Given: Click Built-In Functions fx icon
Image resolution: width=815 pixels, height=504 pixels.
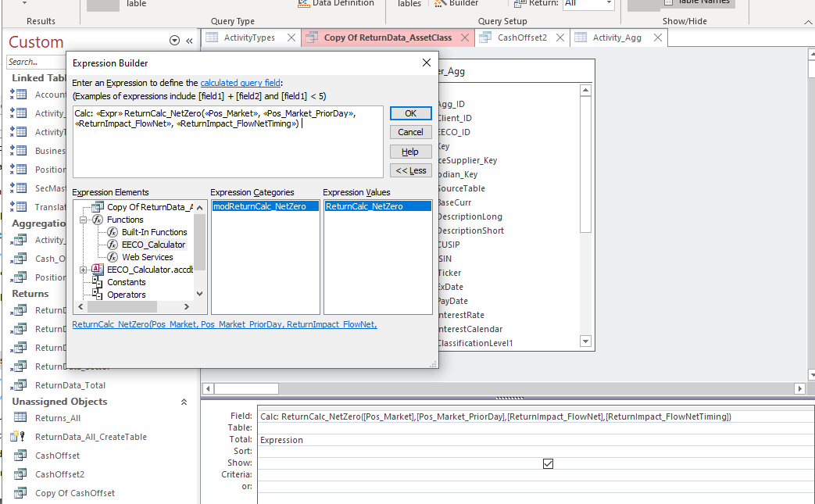Looking at the screenshot, I should [x=113, y=232].
